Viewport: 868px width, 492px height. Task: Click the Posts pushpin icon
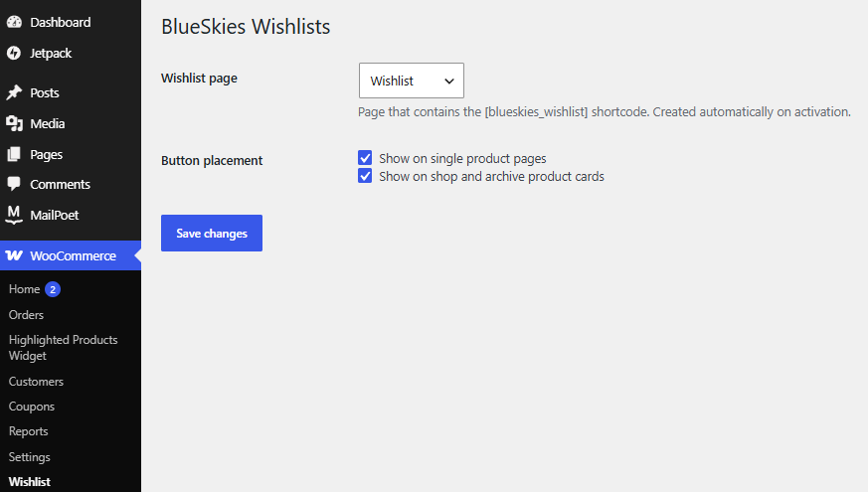point(14,92)
